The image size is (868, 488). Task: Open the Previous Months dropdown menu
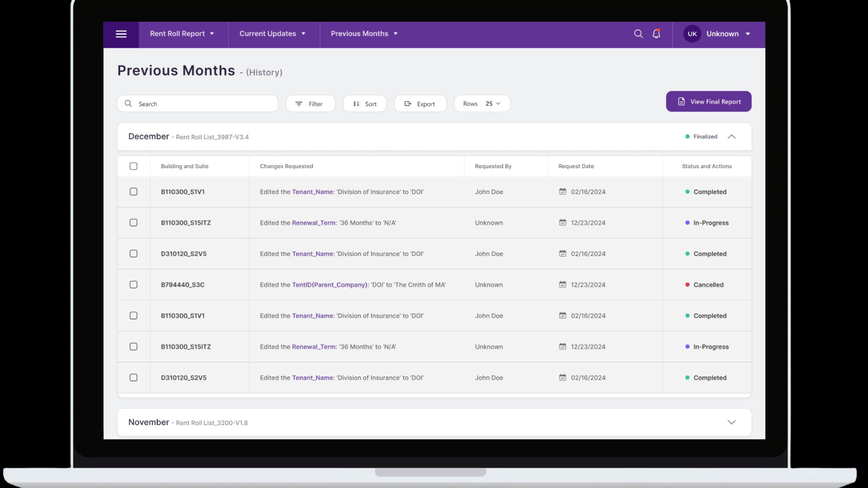(x=363, y=33)
